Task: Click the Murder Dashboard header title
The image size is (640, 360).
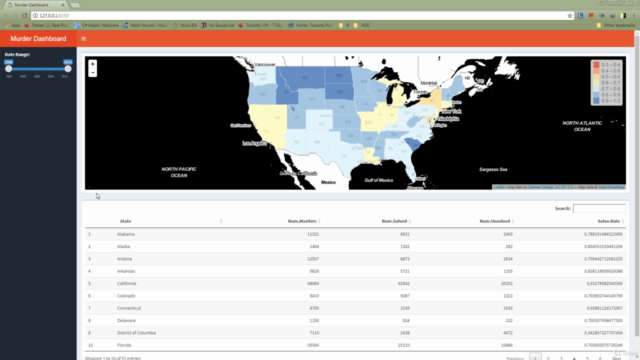Action: coord(38,39)
